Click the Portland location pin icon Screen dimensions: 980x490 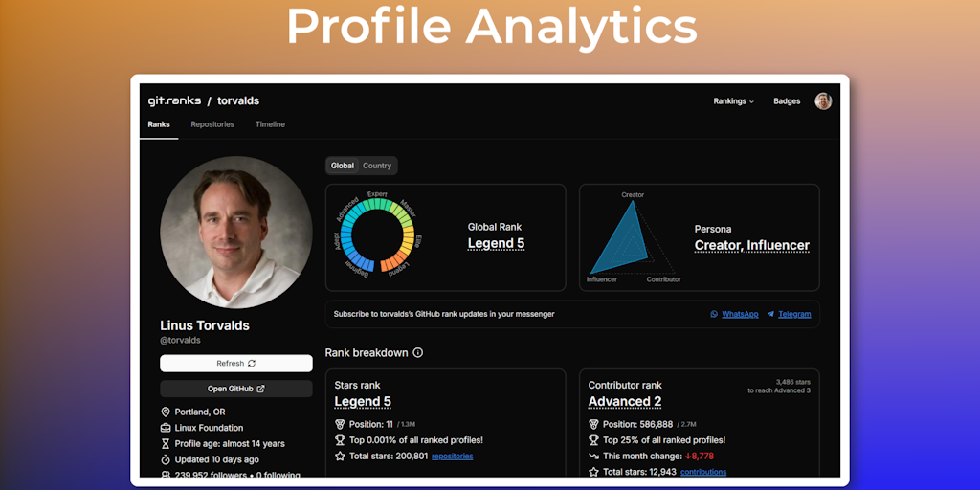pyautogui.click(x=166, y=412)
